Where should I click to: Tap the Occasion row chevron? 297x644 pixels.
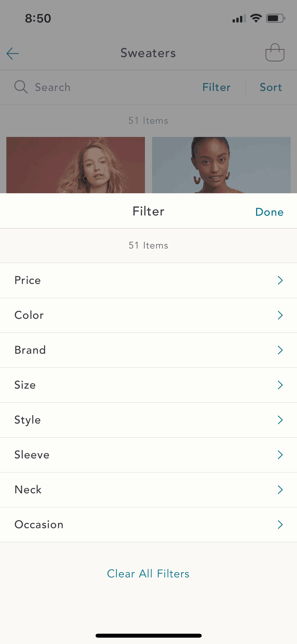point(280,525)
